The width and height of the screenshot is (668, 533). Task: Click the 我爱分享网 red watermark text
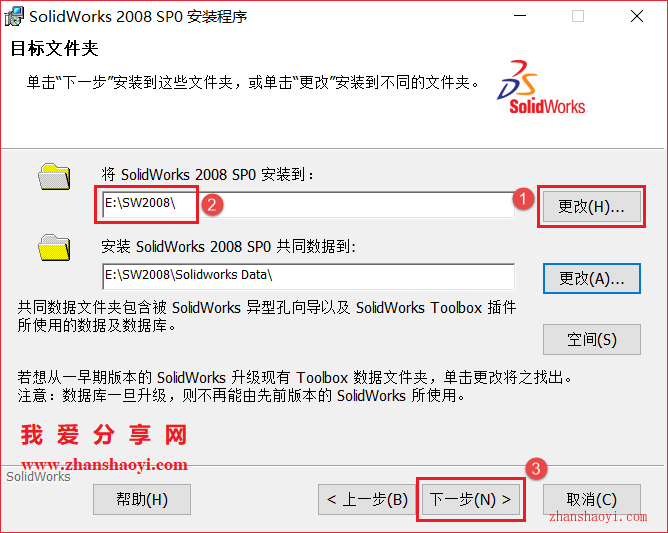104,435
